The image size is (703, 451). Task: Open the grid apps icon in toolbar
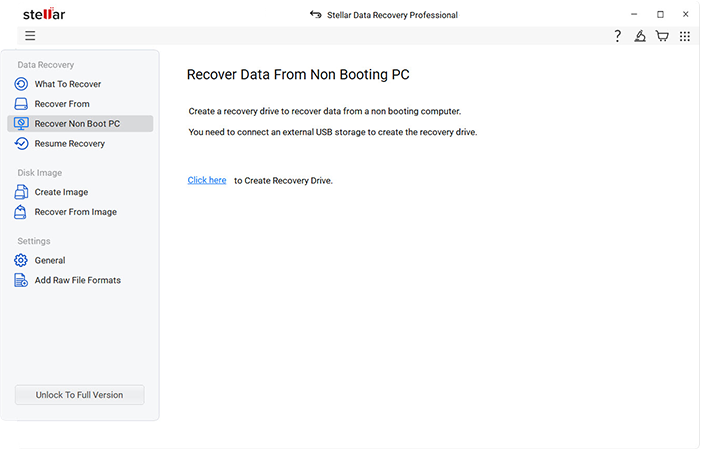click(x=685, y=36)
